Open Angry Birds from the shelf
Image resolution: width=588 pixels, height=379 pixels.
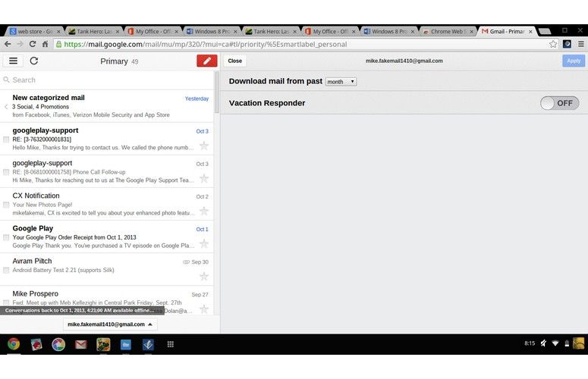(36, 344)
